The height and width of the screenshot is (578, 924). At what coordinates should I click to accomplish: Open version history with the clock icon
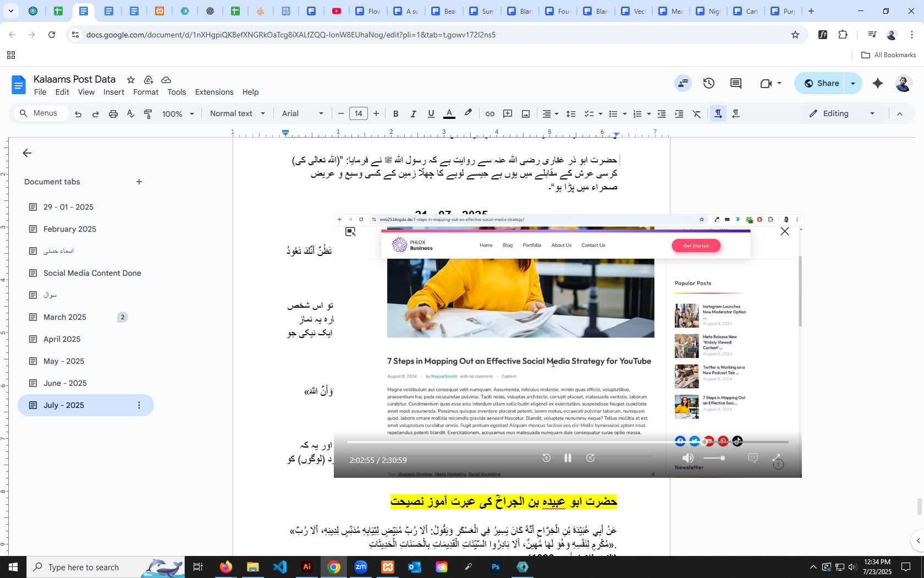pos(709,83)
